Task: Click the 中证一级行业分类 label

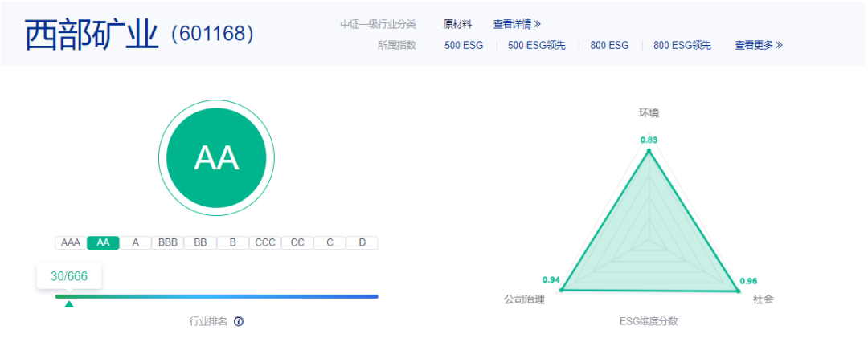Action: 378,24
